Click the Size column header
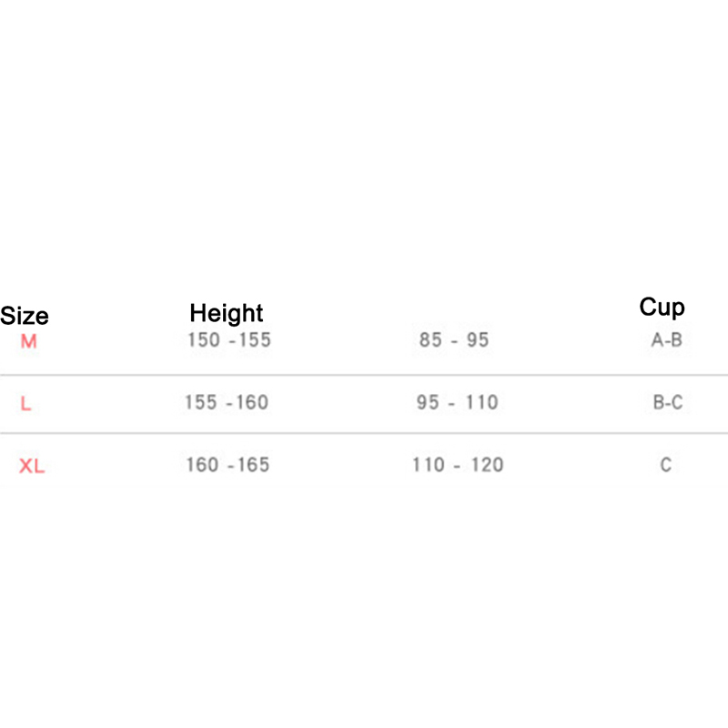Viewport: 728px width, 728px height. [x=25, y=317]
